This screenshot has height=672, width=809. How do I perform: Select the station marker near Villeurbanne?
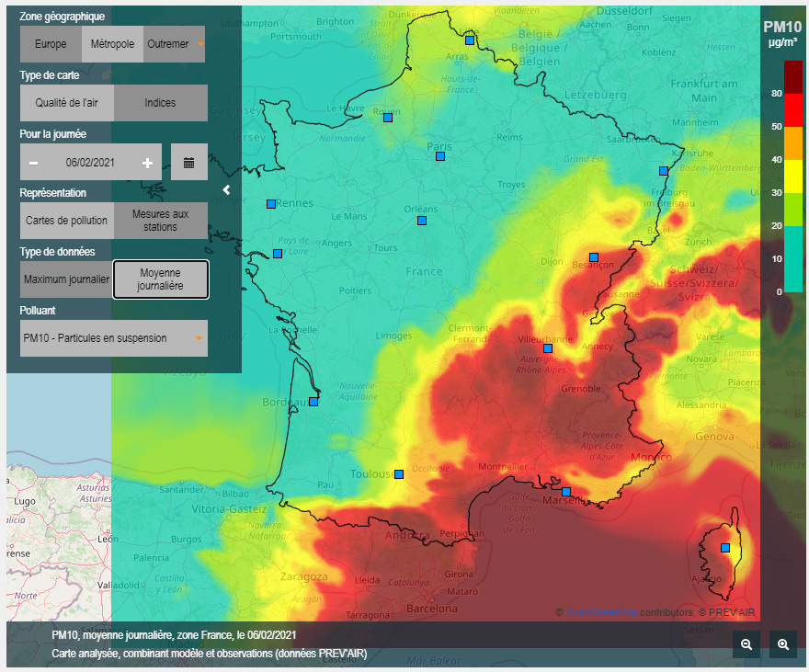548,348
